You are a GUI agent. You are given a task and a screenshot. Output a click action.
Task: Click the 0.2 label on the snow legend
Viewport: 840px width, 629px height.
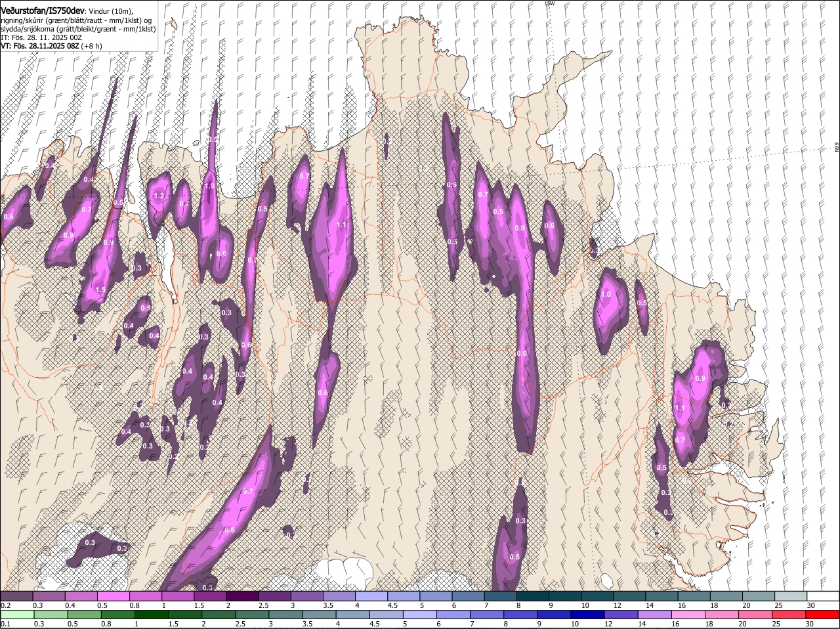click(x=5, y=605)
